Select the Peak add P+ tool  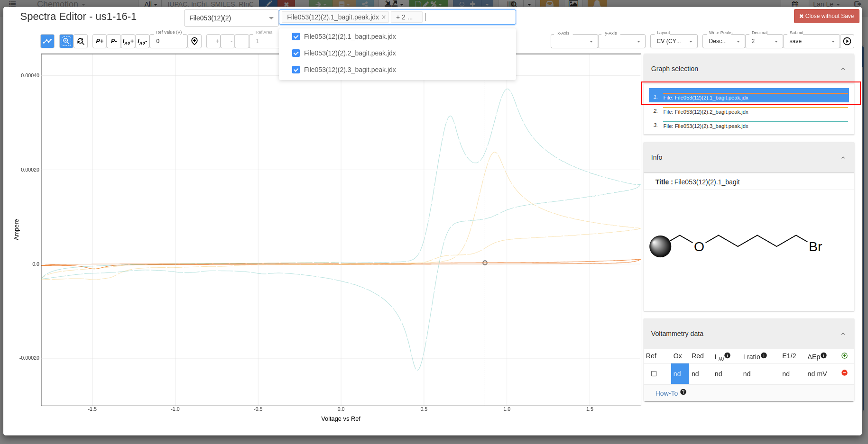tap(99, 41)
